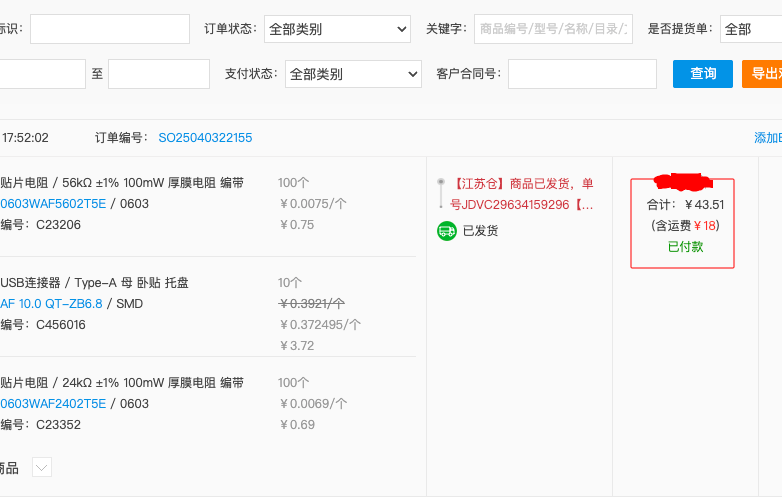Click the green 已付款 payment status
The height and width of the screenshot is (497, 782).
tap(685, 246)
